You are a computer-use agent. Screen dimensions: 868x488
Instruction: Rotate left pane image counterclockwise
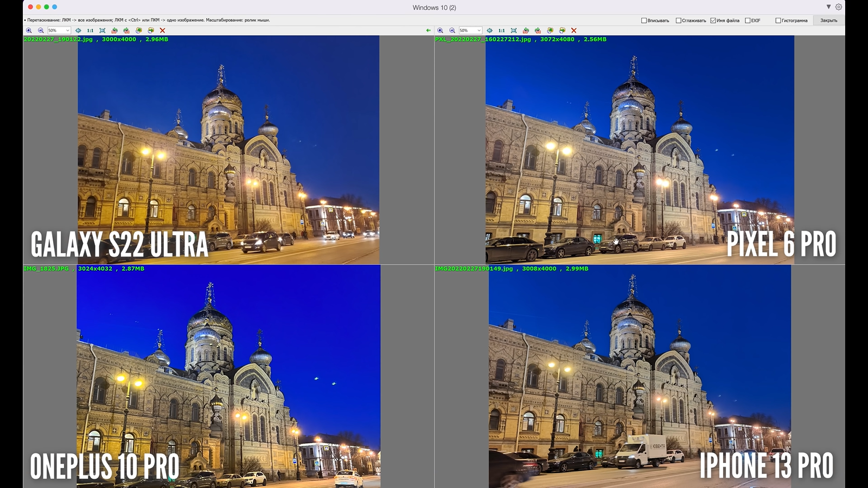tap(114, 30)
